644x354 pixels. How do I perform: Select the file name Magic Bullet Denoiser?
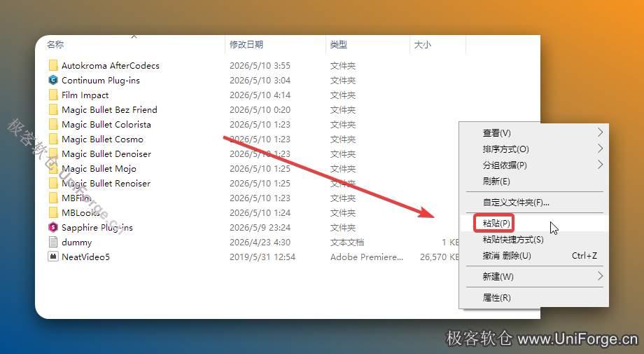click(106, 154)
